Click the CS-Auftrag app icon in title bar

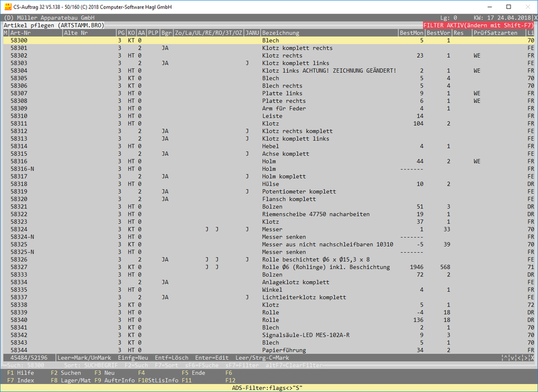7,5
